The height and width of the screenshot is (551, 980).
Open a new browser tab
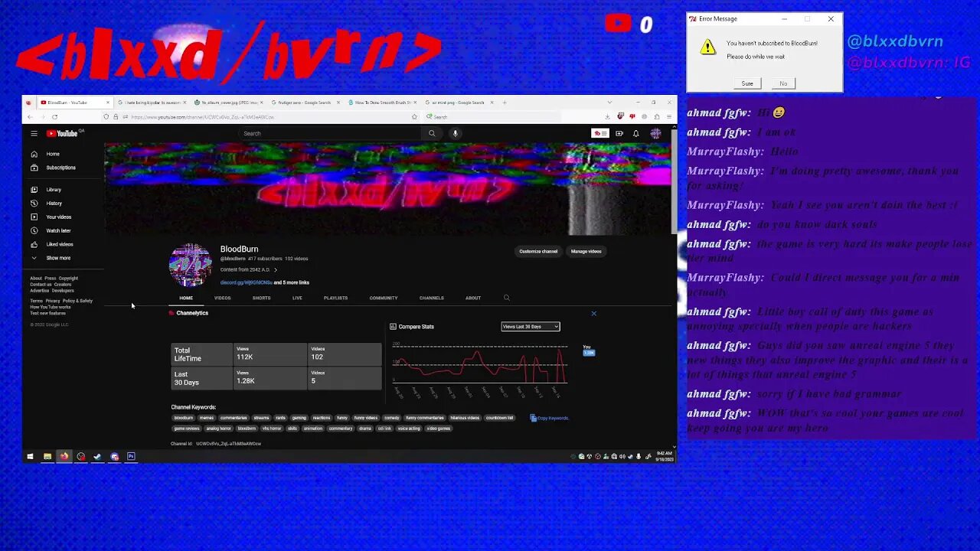pyautogui.click(x=504, y=102)
